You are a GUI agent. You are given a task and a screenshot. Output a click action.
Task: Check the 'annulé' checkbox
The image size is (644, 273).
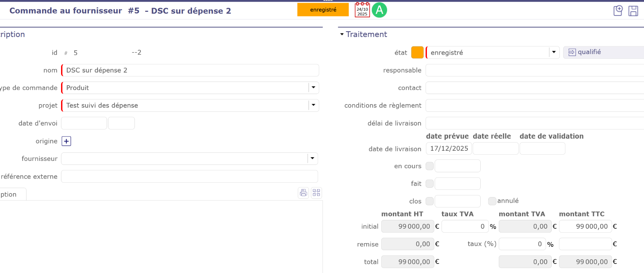tap(492, 201)
